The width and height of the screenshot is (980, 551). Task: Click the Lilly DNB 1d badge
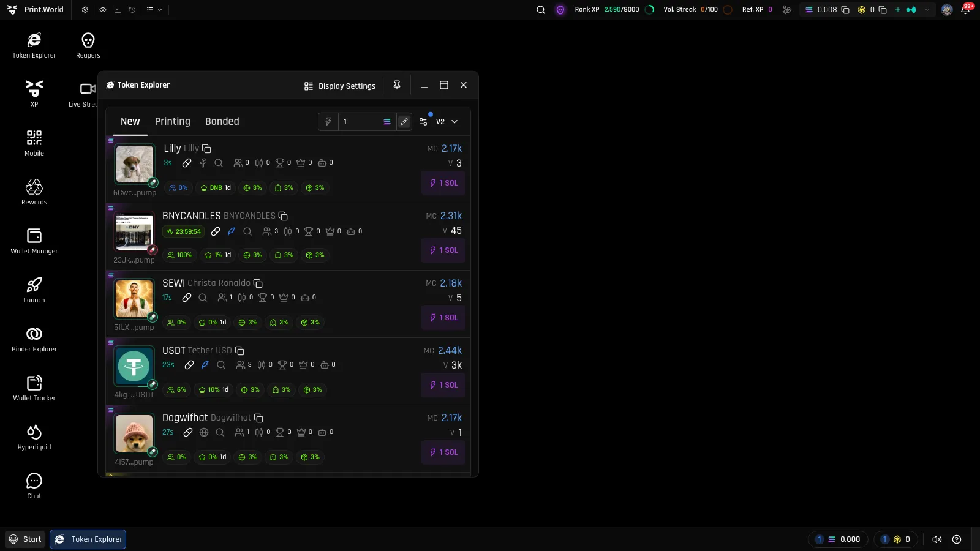216,188
